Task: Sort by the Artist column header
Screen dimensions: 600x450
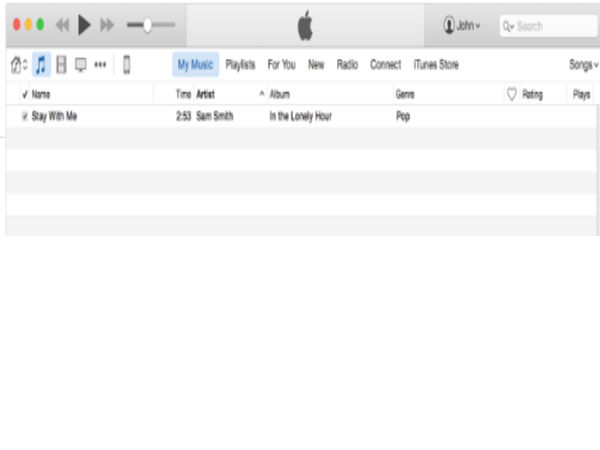Action: (x=205, y=94)
